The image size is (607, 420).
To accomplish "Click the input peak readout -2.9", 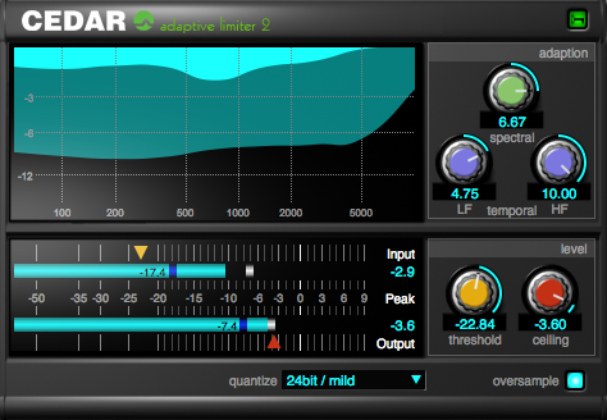I will [x=403, y=272].
